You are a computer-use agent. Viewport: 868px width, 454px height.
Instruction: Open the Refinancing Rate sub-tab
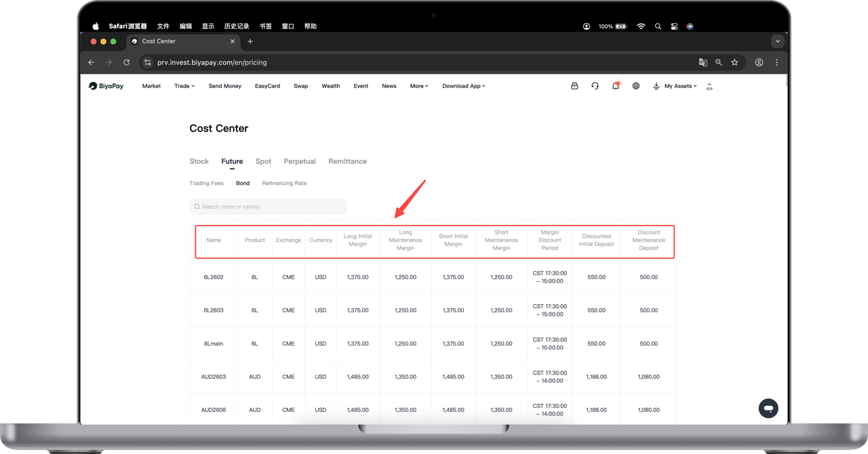[284, 184]
